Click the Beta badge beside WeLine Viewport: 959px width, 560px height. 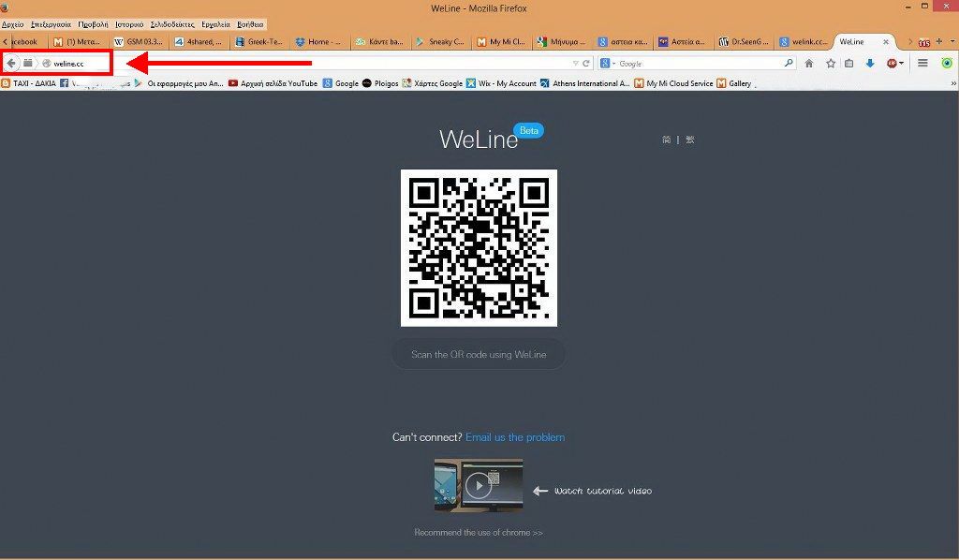click(528, 131)
